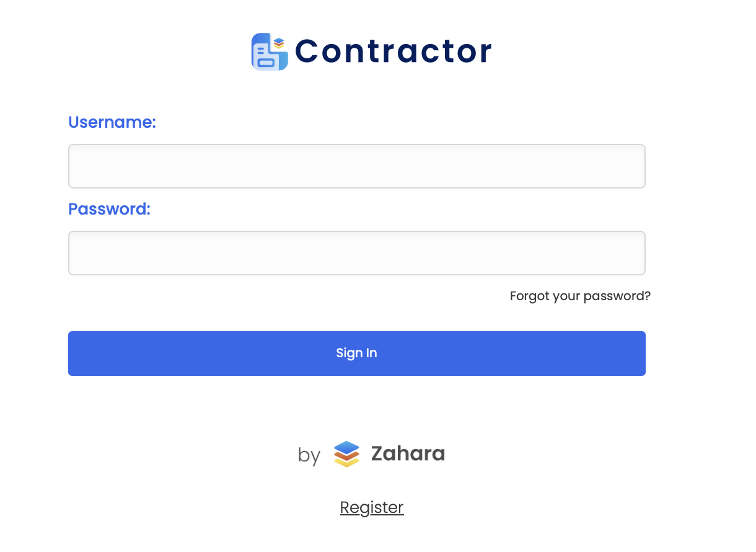Click the orange layer in the Zahara logo
This screenshot has width=756, height=552.
tap(346, 455)
